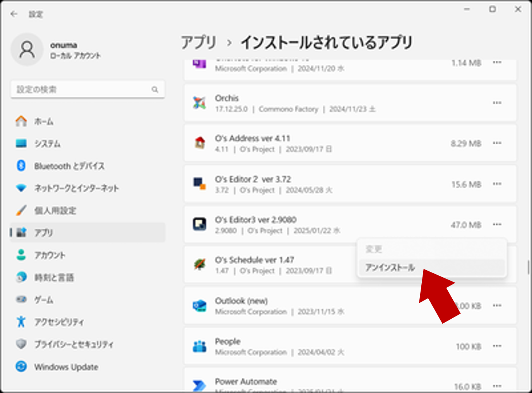
Task: Click the personalization paintbrush icon
Action: point(21,211)
